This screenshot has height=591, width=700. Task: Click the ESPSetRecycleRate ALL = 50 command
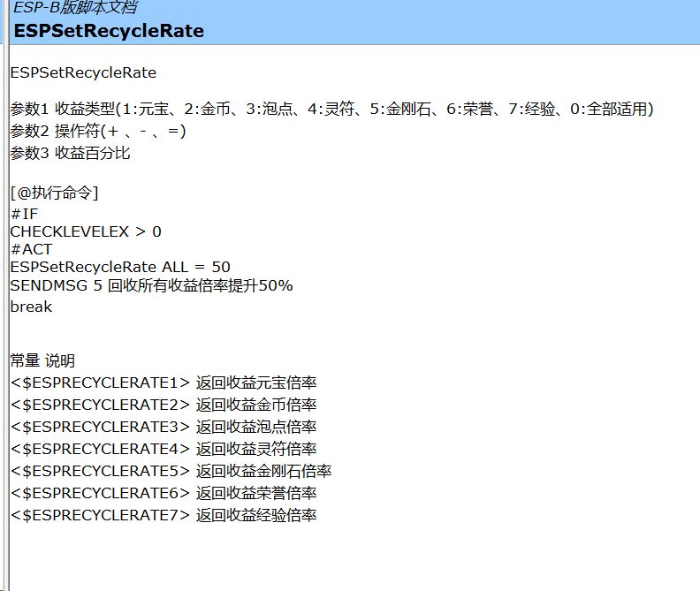pyautogui.click(x=120, y=267)
